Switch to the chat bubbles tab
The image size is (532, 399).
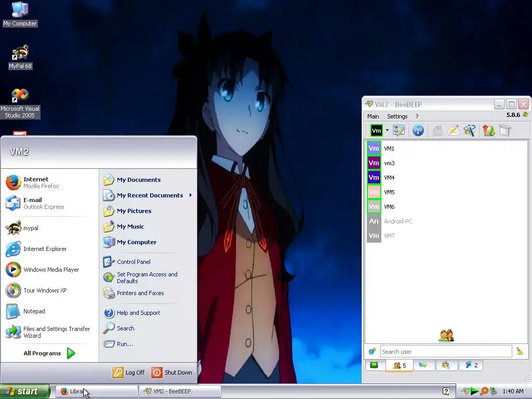[x=423, y=365]
